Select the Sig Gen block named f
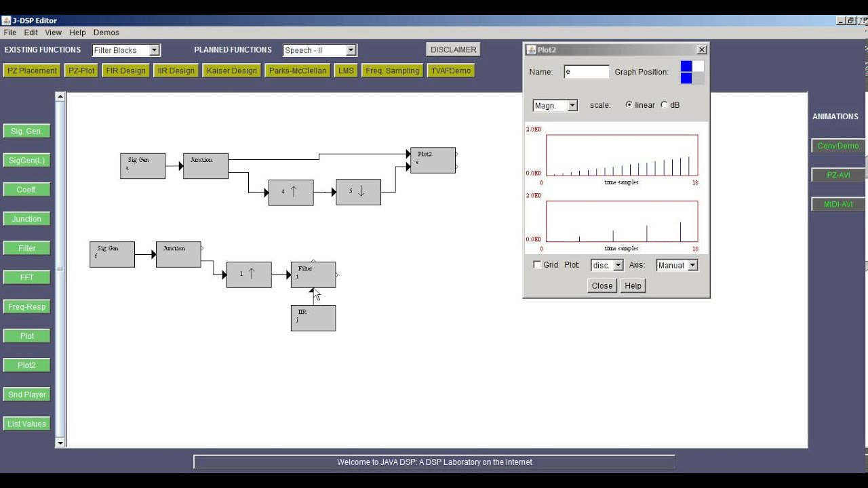The image size is (868, 488). coord(112,254)
